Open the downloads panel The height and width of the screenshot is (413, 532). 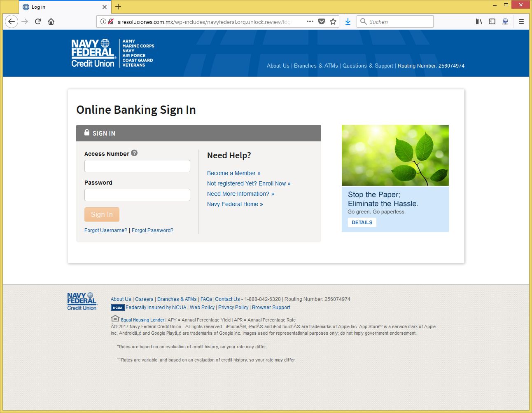pyautogui.click(x=348, y=21)
